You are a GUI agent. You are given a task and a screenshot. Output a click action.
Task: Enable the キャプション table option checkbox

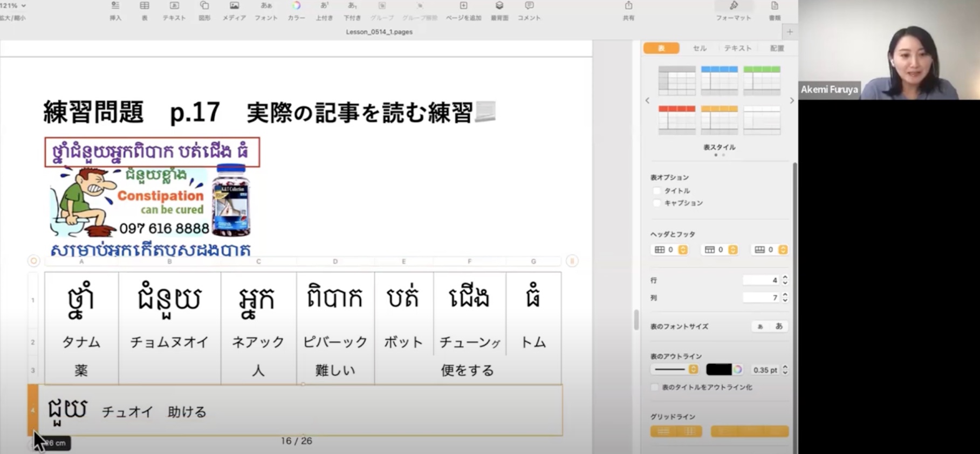(656, 203)
